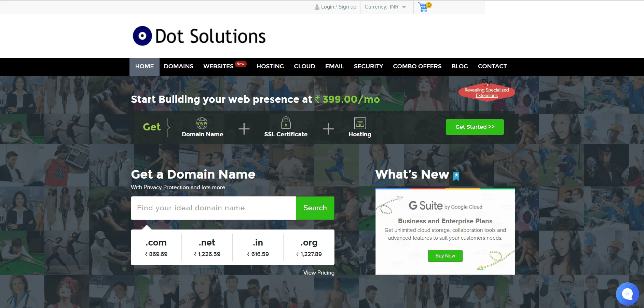The width and height of the screenshot is (644, 308).
Task: Open the chat widget bubble
Action: pos(628,294)
